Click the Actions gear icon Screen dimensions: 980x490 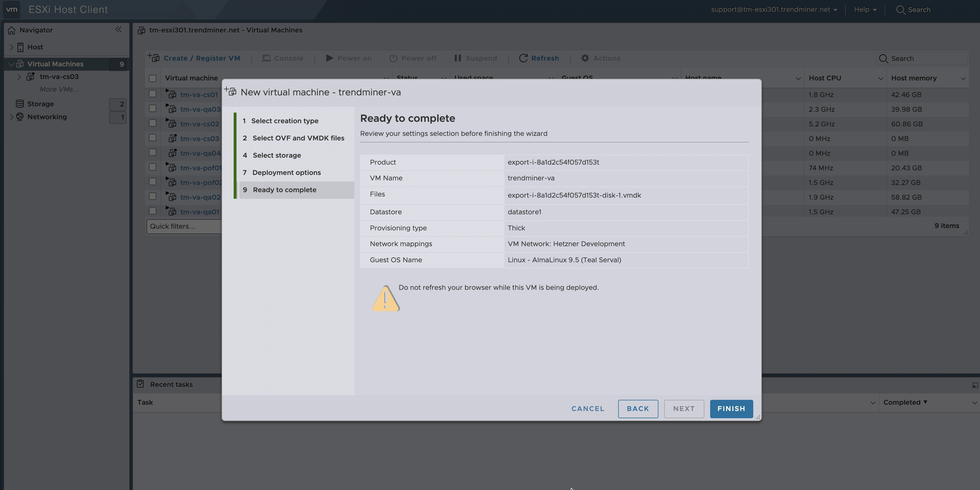(x=585, y=58)
